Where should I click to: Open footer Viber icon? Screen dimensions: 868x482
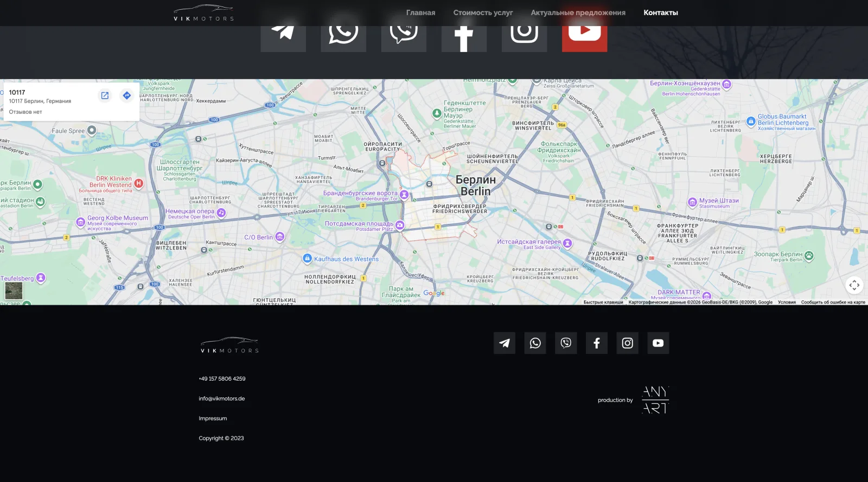[x=566, y=343]
